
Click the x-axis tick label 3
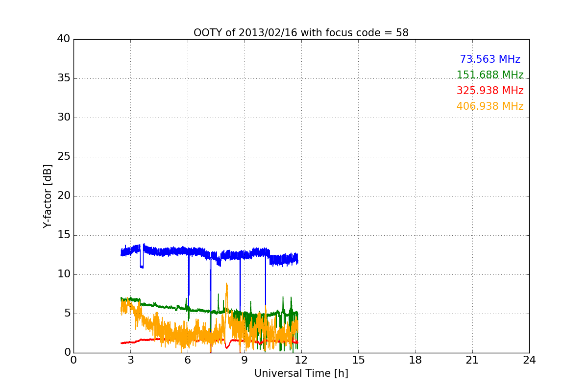[x=130, y=360]
